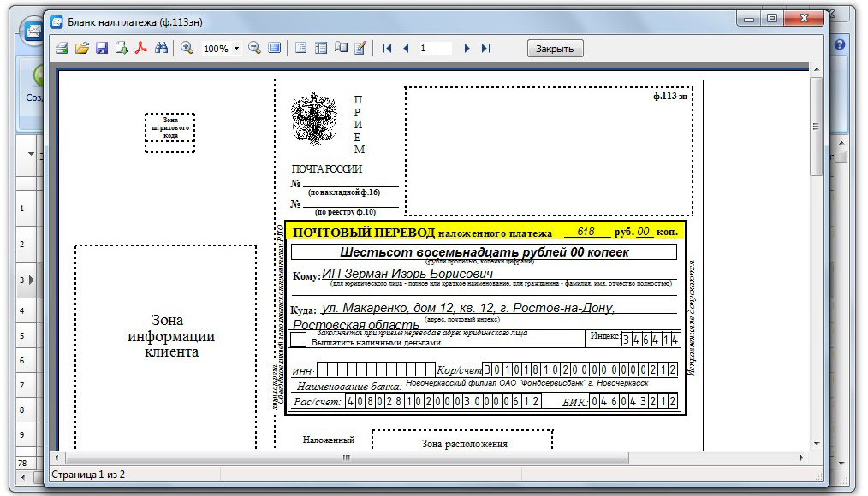Click the vertical scrollbar thumb
868x496 pixels.
817,126
